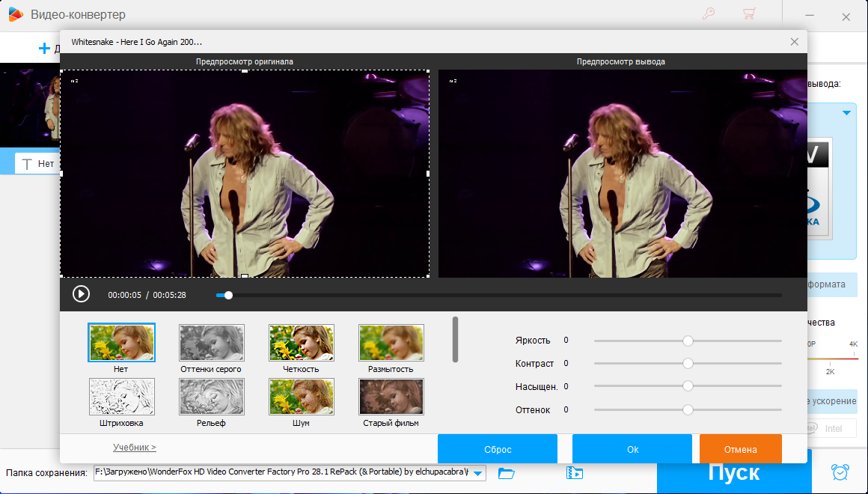Apply the 'Четкость' sharpen effect
Screen dimensions: 868x494
click(301, 343)
